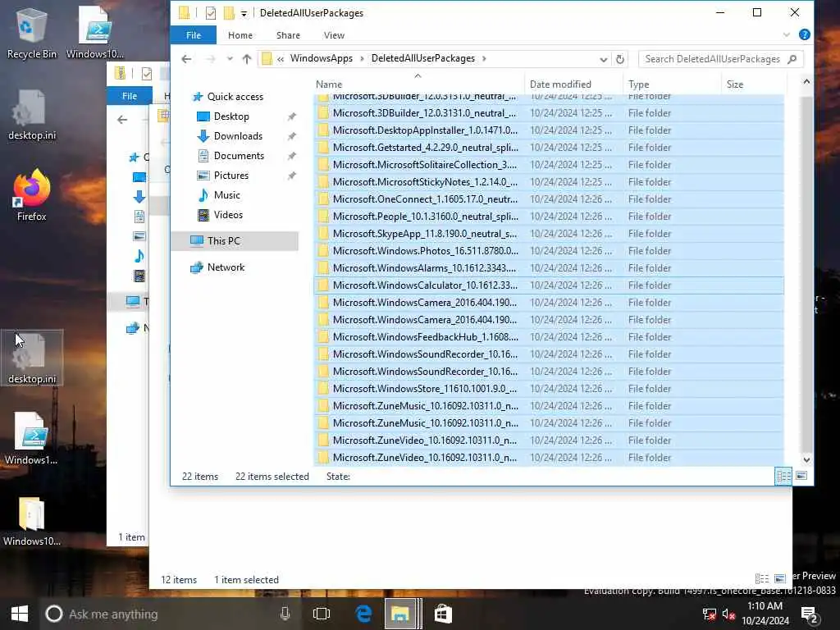Image resolution: width=840 pixels, height=630 pixels.
Task: Open the Recycle Bin desktop icon
Action: click(x=31, y=33)
